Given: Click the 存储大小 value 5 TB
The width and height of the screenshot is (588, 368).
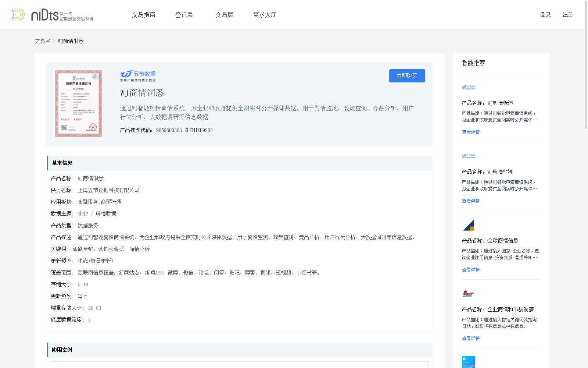Looking at the screenshot, I should pos(83,284).
